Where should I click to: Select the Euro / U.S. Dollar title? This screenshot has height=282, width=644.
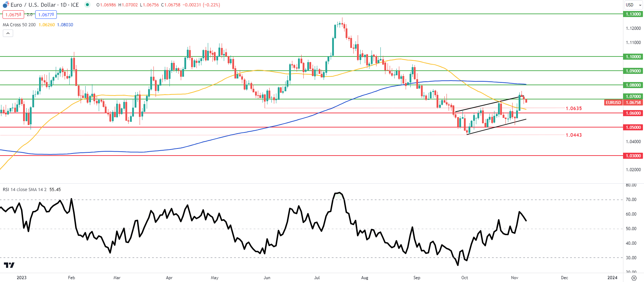tap(33, 5)
